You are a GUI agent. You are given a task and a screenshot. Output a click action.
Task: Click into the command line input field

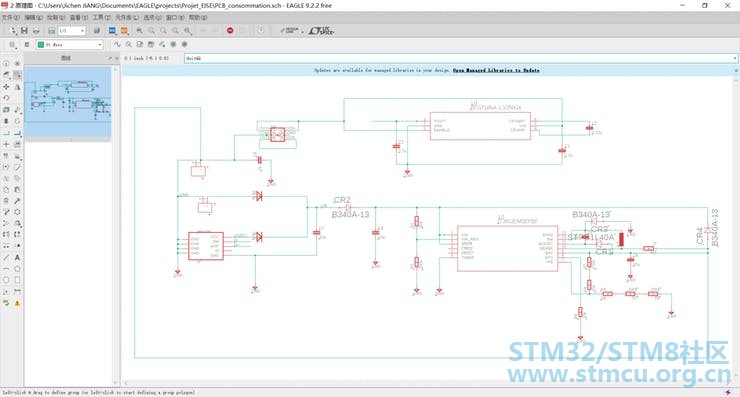(458, 58)
